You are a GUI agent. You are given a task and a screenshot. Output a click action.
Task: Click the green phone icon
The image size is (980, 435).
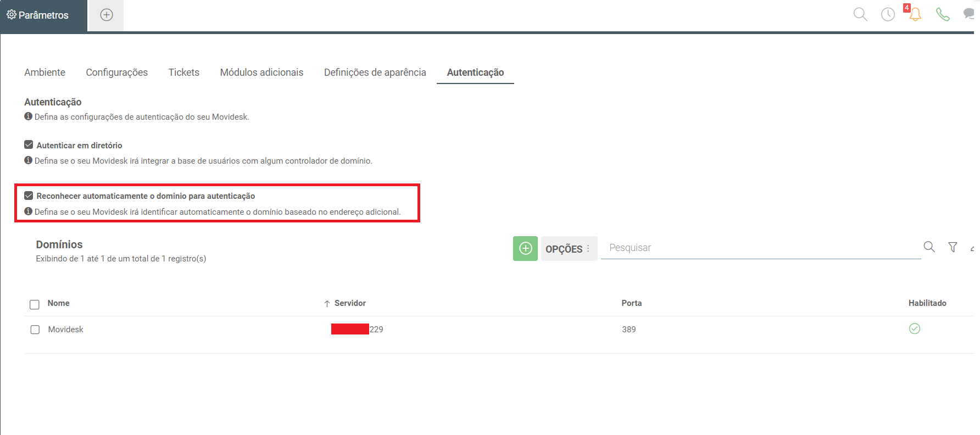pyautogui.click(x=943, y=14)
